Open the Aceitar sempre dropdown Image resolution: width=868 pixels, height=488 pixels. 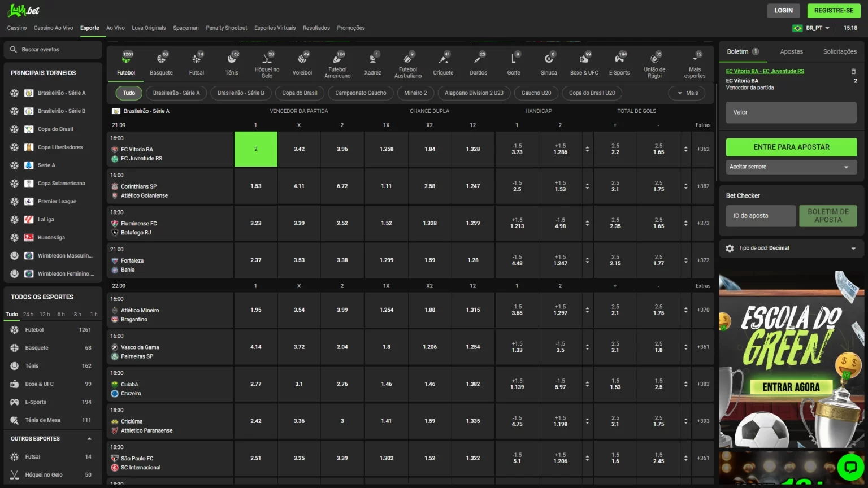click(x=791, y=167)
